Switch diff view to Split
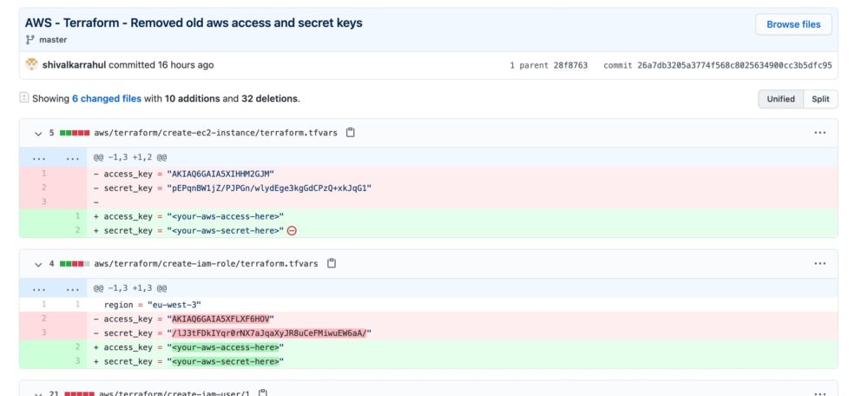This screenshot has width=868, height=396. (x=820, y=99)
